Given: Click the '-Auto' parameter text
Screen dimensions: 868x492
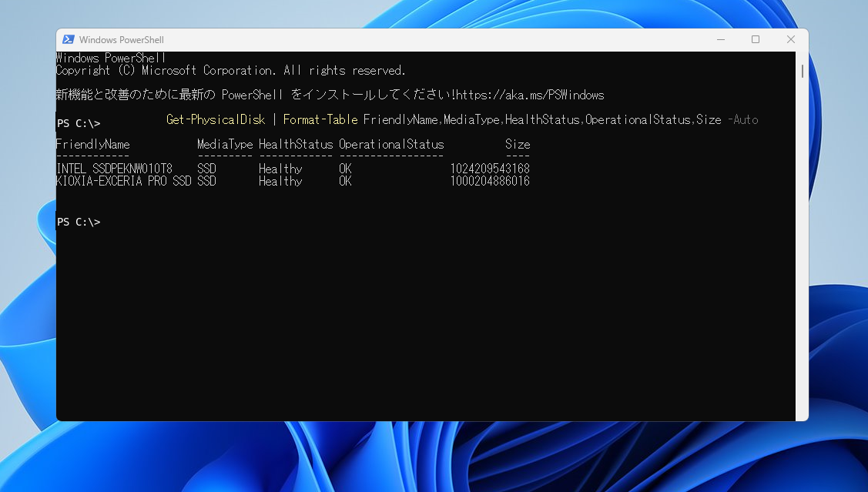Looking at the screenshot, I should tap(743, 119).
